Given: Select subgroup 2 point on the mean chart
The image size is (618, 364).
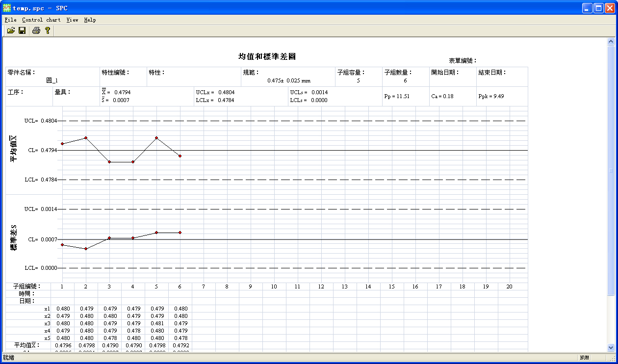Looking at the screenshot, I should (x=86, y=138).
